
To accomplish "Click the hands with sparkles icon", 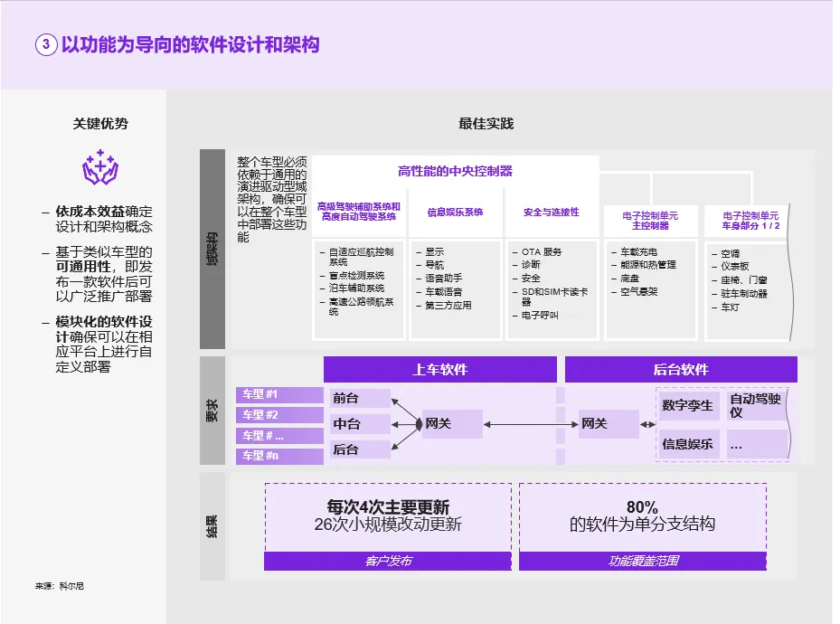I will click(100, 168).
